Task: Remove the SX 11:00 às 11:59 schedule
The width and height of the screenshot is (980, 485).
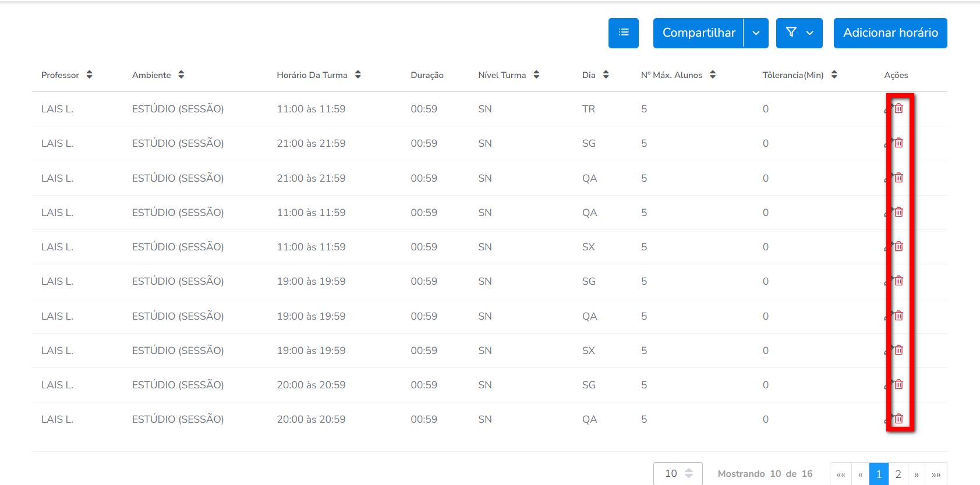Action: 899,246
